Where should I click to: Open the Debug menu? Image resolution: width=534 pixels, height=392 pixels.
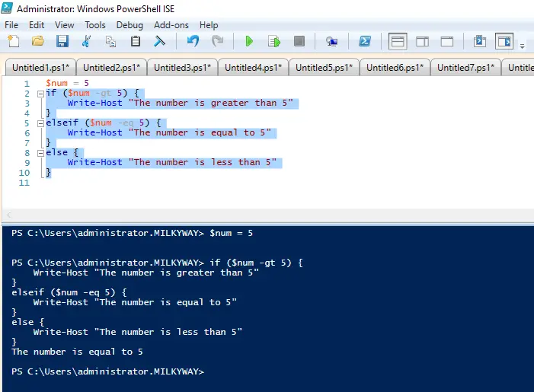(130, 25)
